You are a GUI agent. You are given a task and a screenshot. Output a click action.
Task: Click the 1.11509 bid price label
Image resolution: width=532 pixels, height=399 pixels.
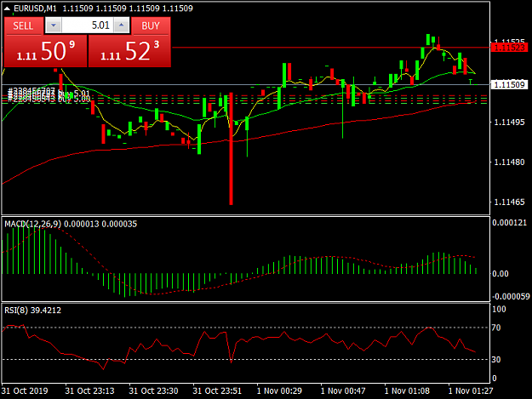[509, 84]
